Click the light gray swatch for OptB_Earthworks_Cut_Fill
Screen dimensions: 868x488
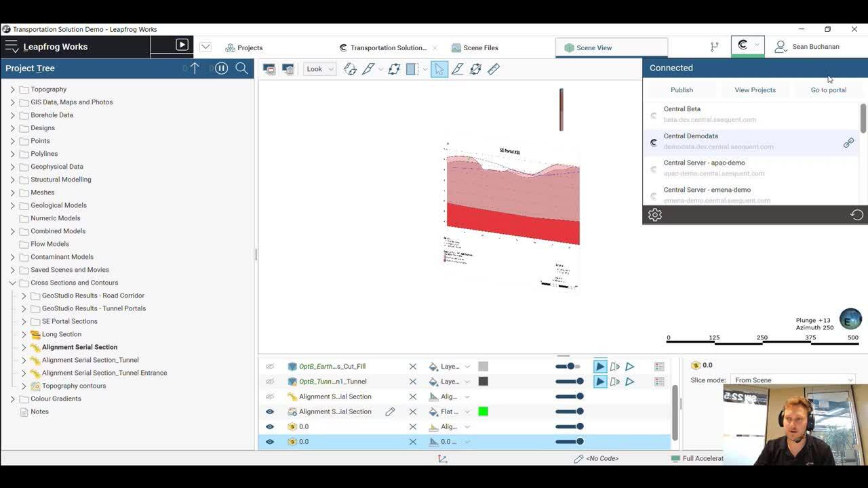coord(483,367)
